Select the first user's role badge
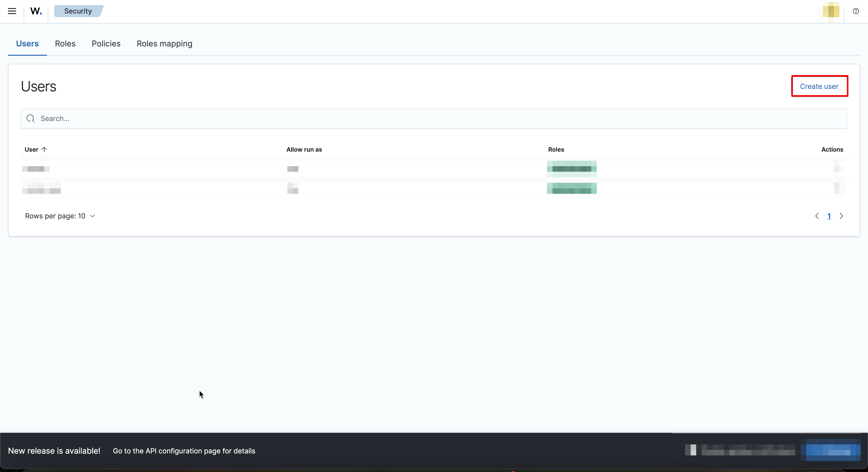 (x=571, y=169)
